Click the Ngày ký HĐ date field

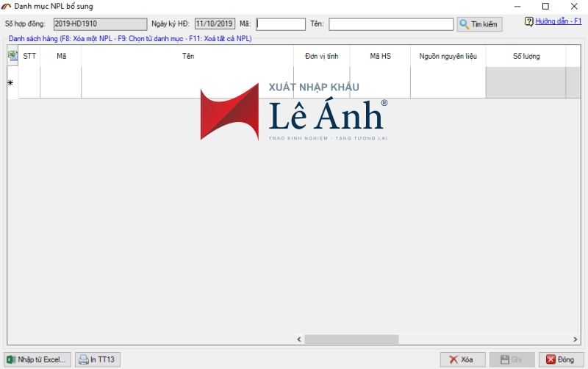point(214,24)
